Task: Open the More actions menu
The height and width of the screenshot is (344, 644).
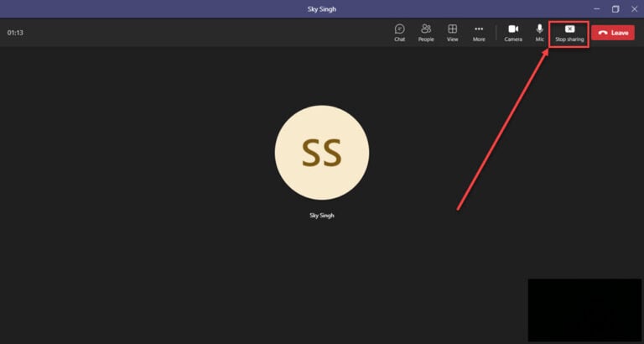Action: pyautogui.click(x=479, y=33)
